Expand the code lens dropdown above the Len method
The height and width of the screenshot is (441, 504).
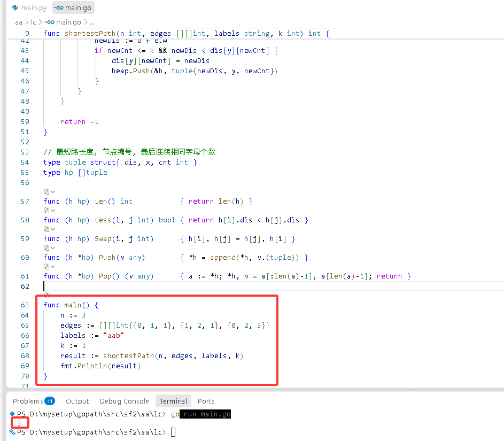tap(50, 191)
